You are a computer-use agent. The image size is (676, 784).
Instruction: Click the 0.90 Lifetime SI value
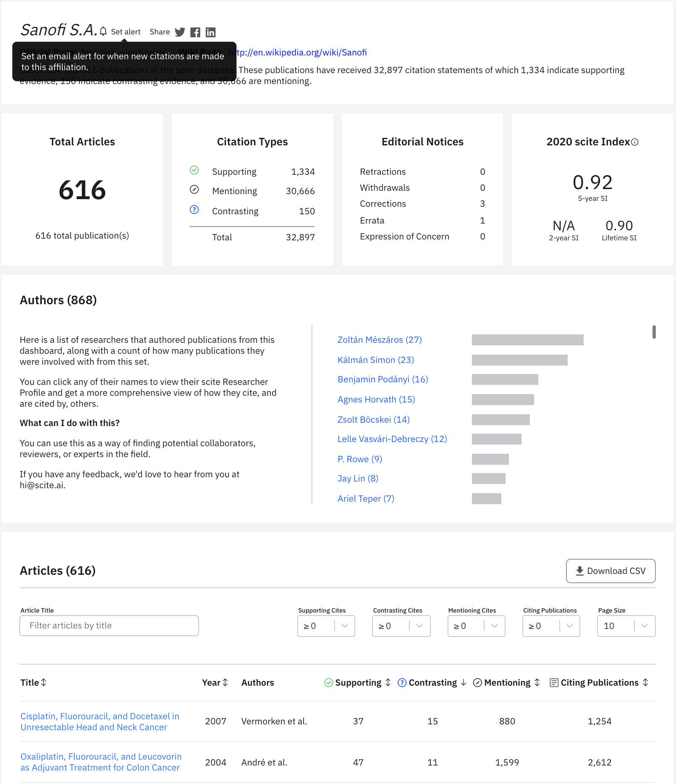coord(619,226)
